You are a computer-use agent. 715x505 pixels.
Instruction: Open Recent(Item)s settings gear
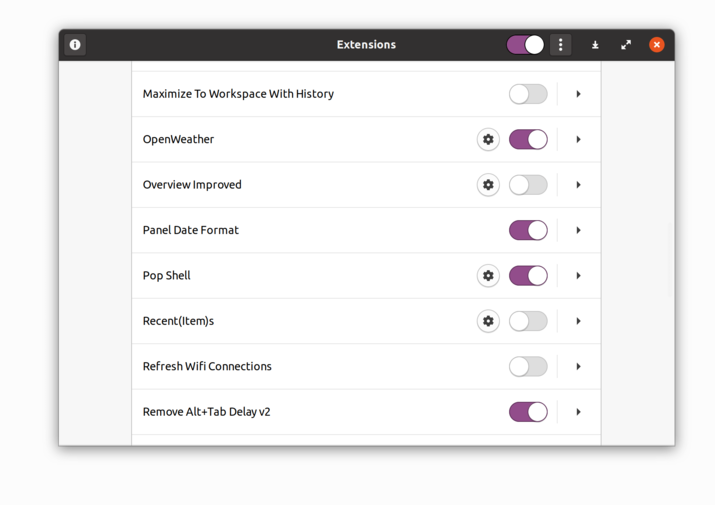[x=488, y=321]
